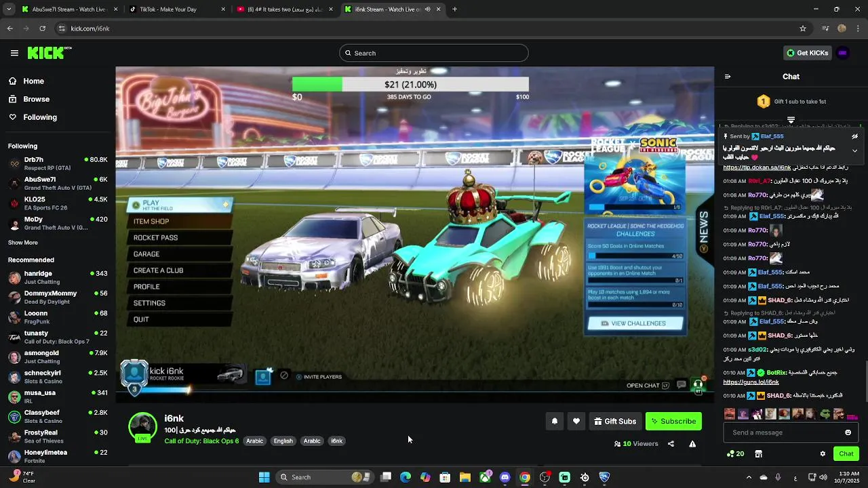The width and height of the screenshot is (868, 488).
Task: Switch to It takes two YouTube tab
Action: pyautogui.click(x=285, y=9)
